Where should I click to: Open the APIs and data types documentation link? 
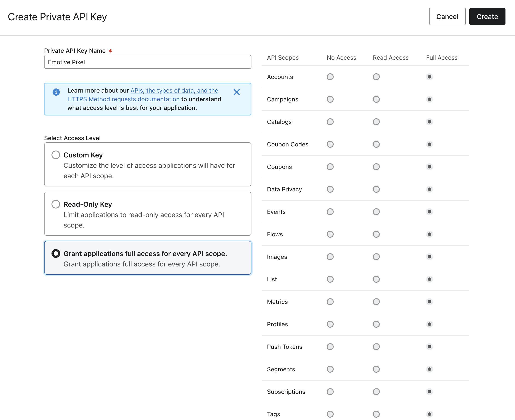(174, 90)
